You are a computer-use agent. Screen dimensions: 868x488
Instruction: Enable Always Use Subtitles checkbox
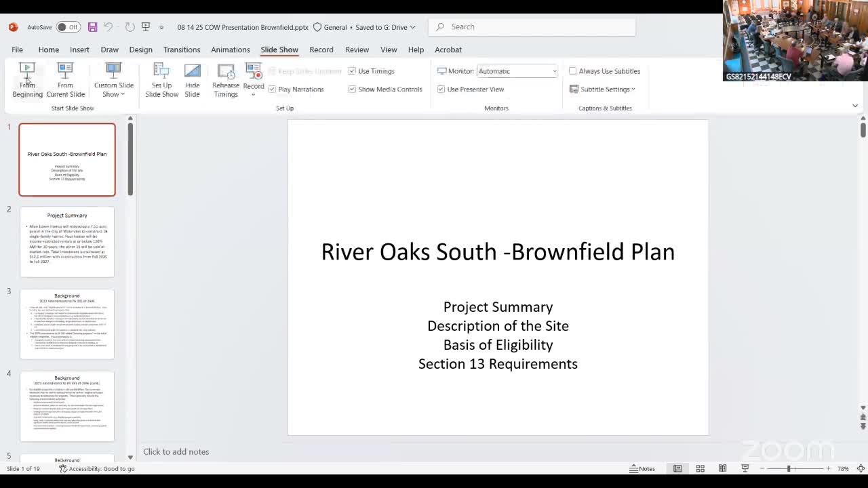573,71
